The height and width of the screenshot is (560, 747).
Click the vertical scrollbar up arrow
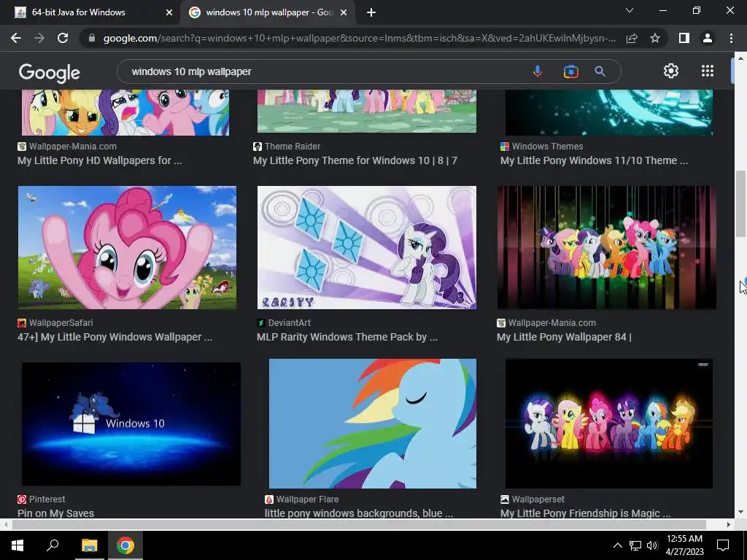pyautogui.click(x=740, y=58)
